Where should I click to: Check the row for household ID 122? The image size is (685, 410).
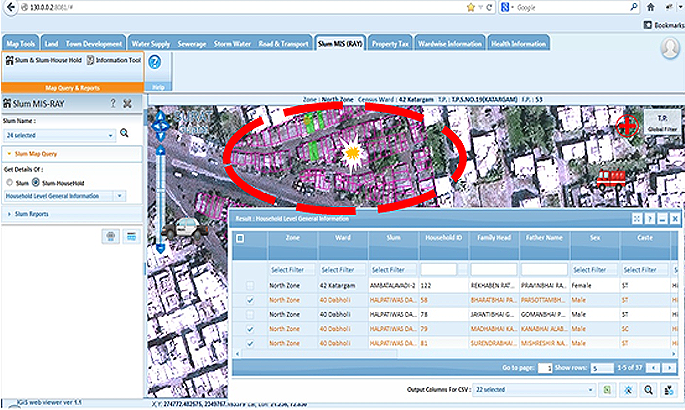coord(250,286)
